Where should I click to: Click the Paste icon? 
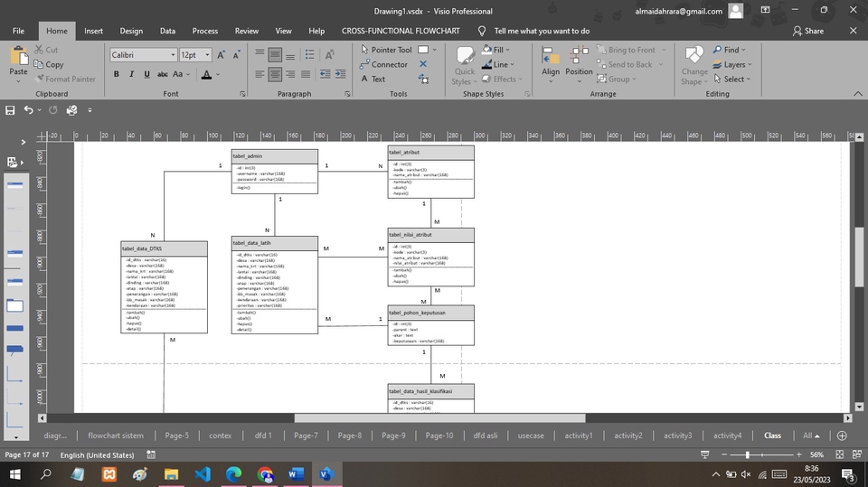point(18,56)
